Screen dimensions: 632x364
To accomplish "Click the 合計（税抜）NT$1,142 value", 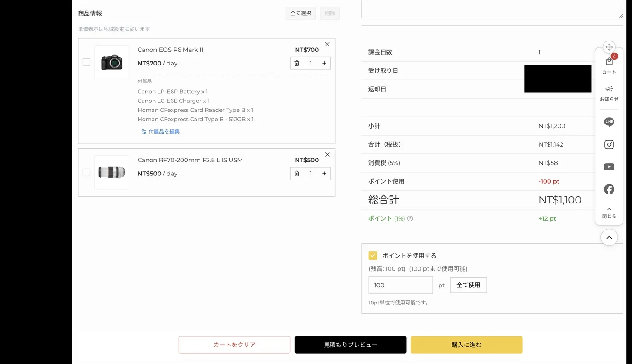I will [x=551, y=145].
